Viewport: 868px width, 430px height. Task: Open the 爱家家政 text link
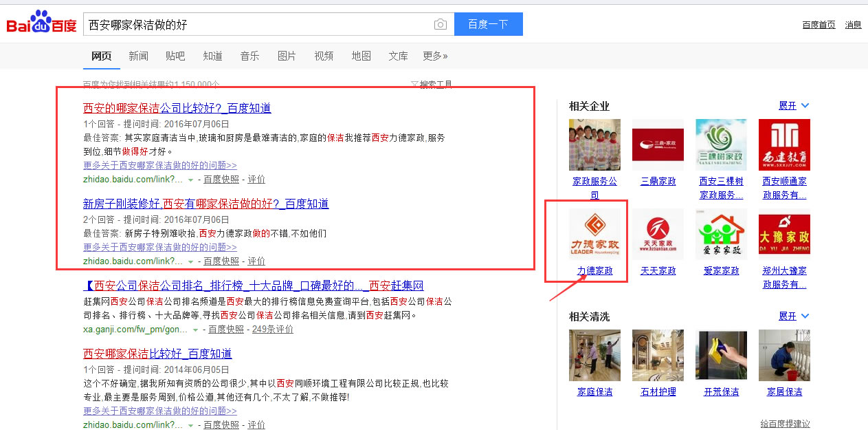pyautogui.click(x=721, y=270)
